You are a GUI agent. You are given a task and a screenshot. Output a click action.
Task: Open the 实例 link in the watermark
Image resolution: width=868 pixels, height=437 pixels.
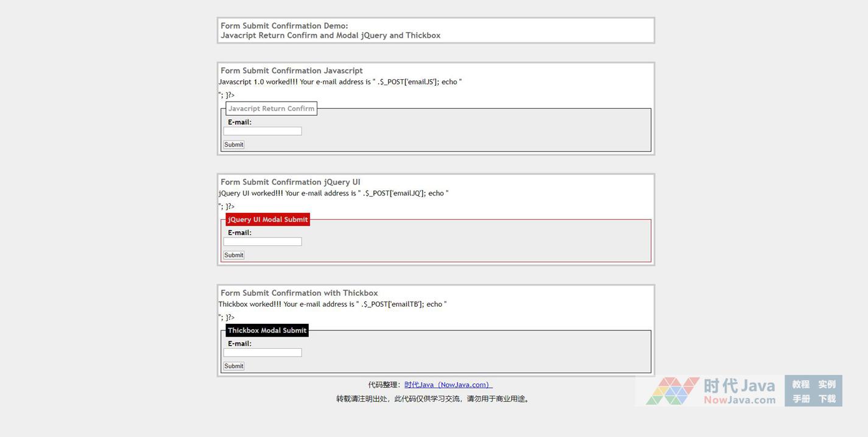coord(827,384)
